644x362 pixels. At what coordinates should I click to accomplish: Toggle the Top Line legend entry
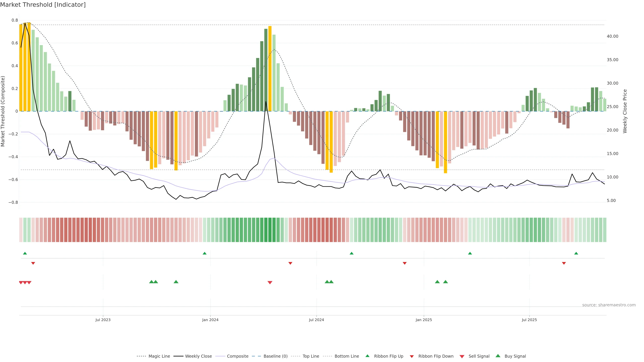click(x=311, y=356)
